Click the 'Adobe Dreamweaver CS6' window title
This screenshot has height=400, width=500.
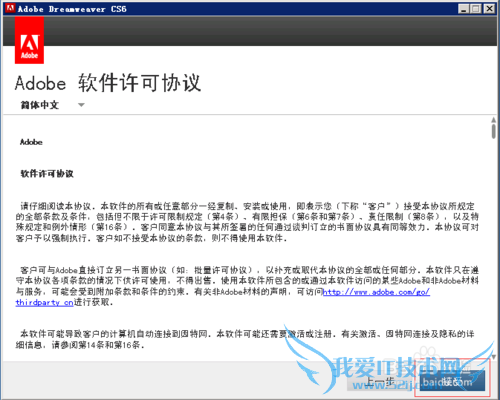tap(72, 9)
